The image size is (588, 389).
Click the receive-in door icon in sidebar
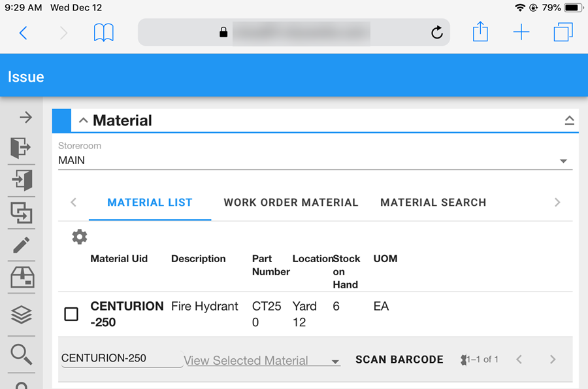(21, 180)
